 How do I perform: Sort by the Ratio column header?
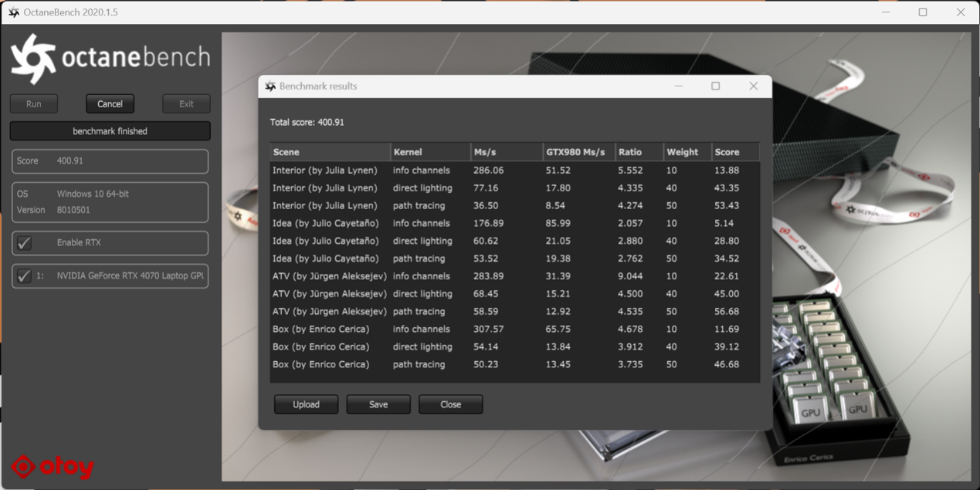point(639,152)
